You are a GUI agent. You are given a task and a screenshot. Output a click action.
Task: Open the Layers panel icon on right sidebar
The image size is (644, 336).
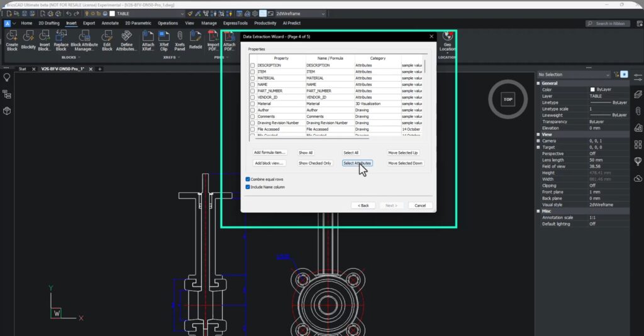click(x=638, y=94)
